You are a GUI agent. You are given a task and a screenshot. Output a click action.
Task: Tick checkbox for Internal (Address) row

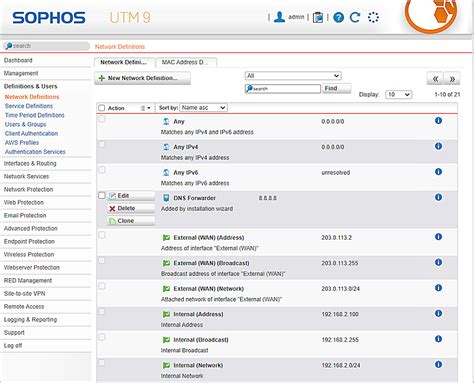point(102,312)
